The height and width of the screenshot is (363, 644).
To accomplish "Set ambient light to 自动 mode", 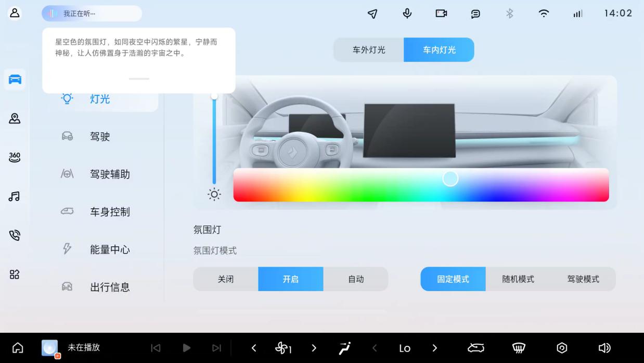I will tap(356, 279).
